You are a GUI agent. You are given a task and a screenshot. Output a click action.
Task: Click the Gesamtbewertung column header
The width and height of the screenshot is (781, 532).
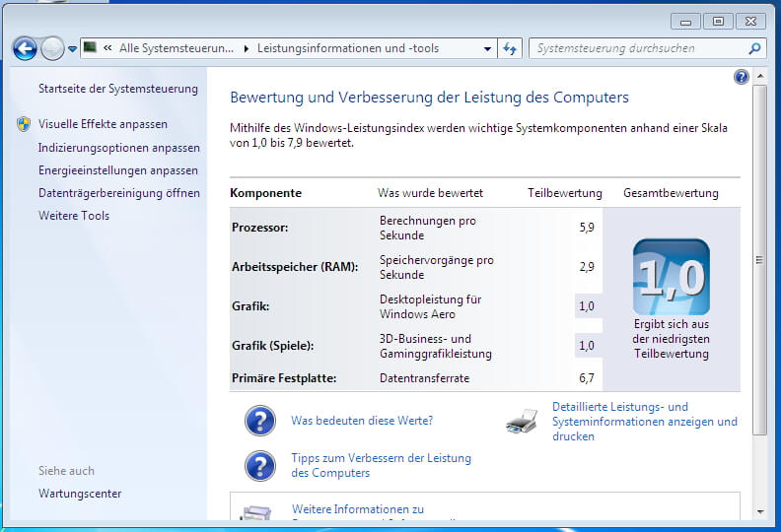pos(671,193)
